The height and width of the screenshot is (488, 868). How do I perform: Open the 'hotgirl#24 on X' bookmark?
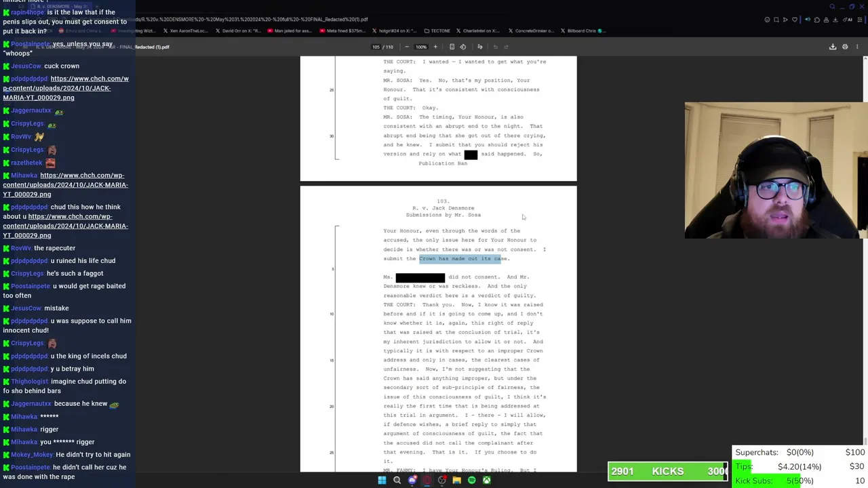(x=393, y=30)
